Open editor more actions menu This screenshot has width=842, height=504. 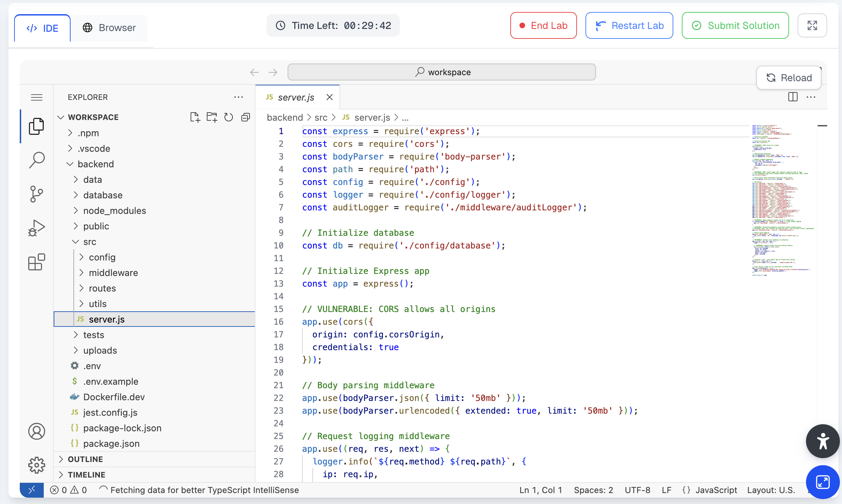811,97
